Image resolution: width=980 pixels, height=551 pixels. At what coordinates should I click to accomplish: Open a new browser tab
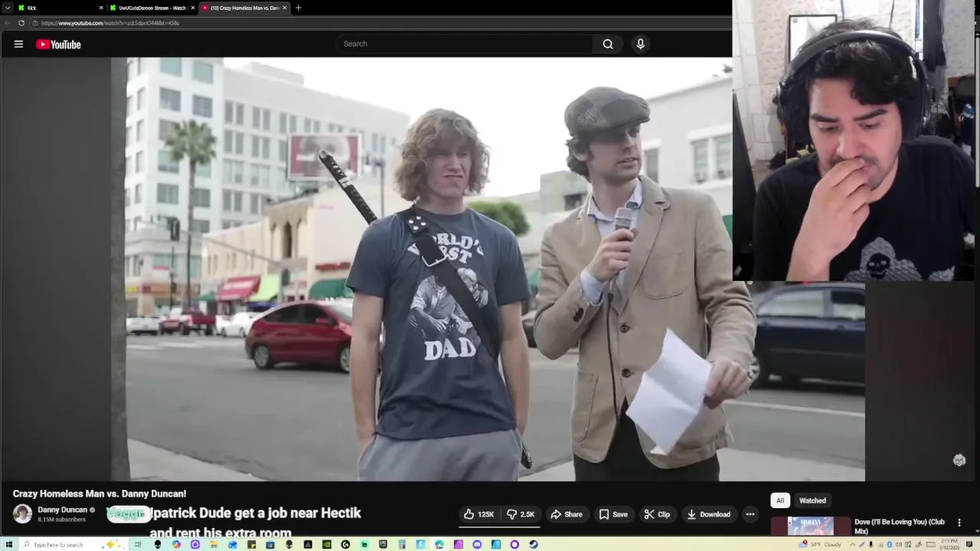tap(299, 8)
